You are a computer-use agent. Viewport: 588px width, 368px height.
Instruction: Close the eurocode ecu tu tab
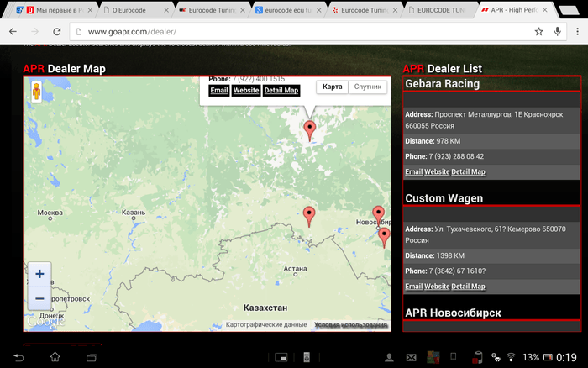[318, 11]
